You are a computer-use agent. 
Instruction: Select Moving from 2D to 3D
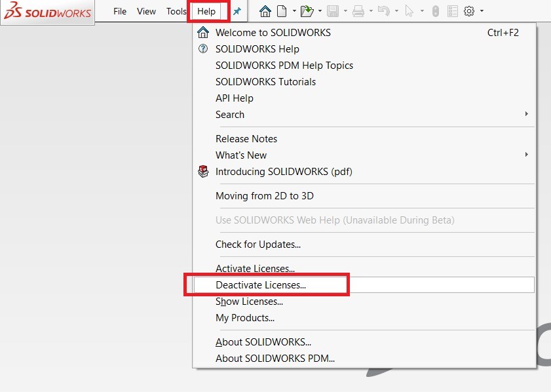click(x=364, y=196)
